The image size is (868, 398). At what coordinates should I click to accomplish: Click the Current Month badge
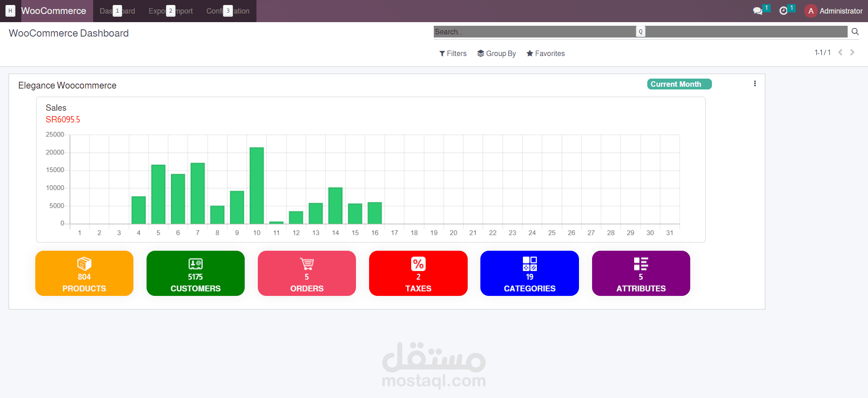click(679, 84)
